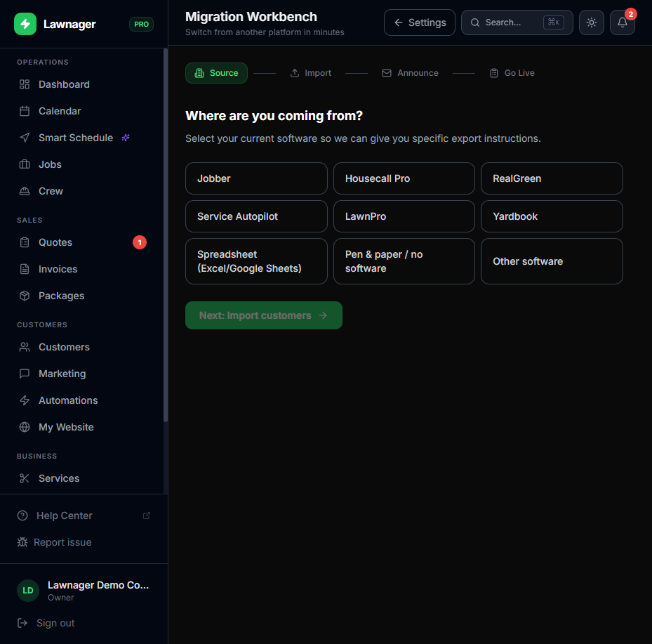This screenshot has width=652, height=644.
Task: Click the Sign out label
Action: coord(55,623)
